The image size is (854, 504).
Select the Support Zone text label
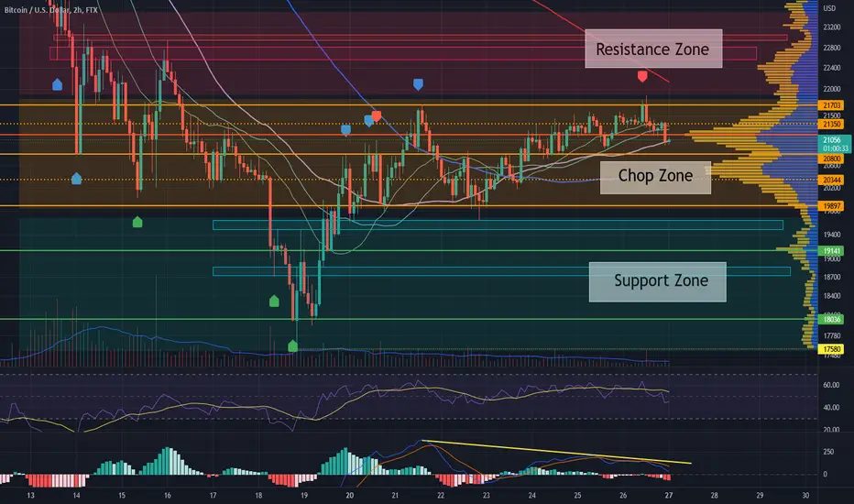(657, 281)
